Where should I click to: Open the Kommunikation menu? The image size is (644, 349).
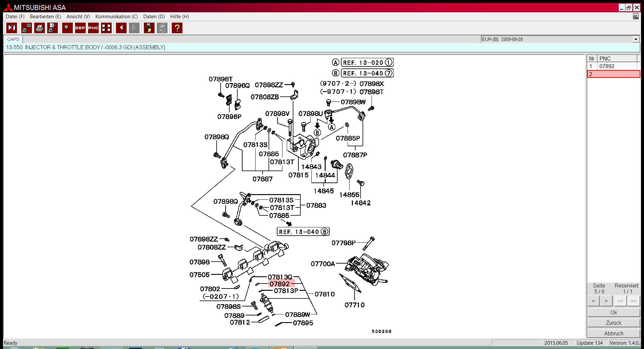(x=116, y=17)
